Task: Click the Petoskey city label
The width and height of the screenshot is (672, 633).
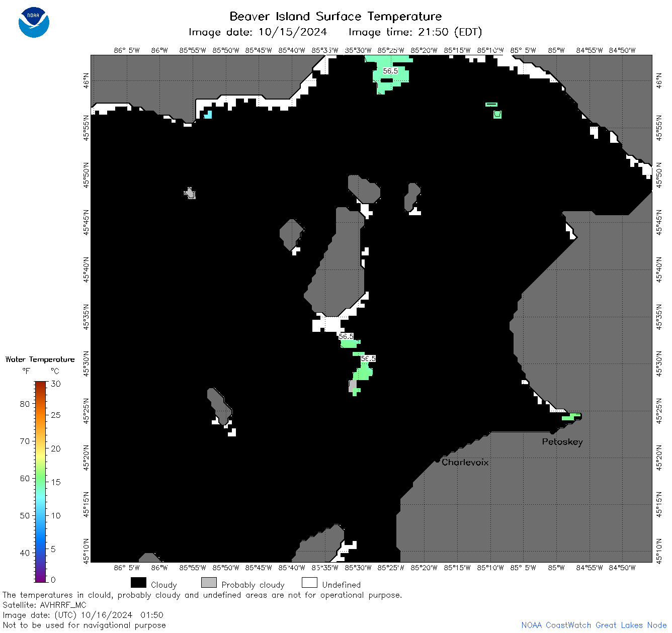Action: pos(562,442)
